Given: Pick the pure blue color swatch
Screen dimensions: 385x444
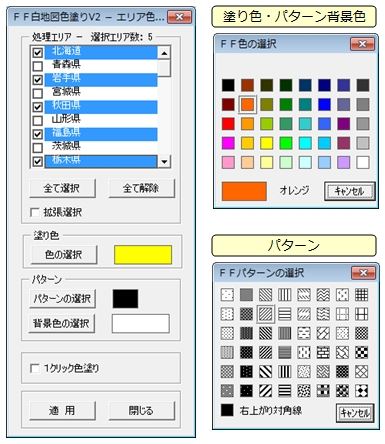Looking at the screenshot, I should [x=324, y=104].
